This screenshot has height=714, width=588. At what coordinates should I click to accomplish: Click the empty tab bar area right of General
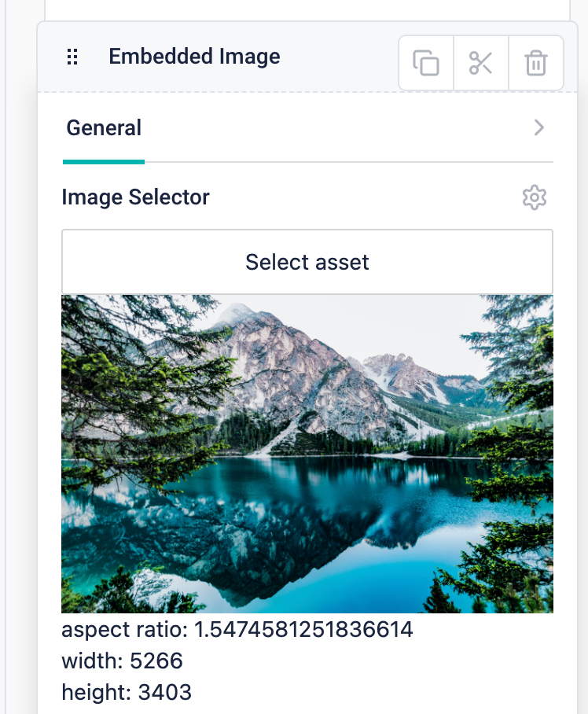point(336,127)
